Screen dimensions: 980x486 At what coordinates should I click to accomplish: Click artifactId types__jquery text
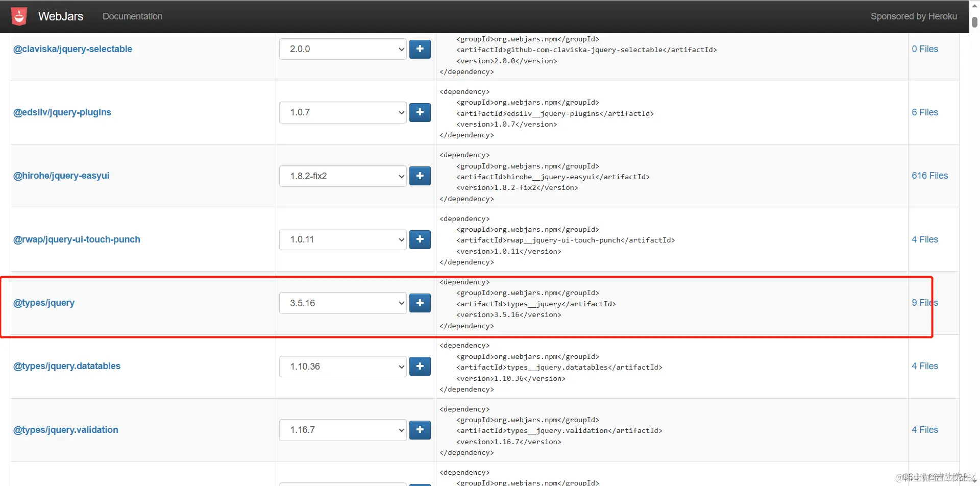pos(536,304)
